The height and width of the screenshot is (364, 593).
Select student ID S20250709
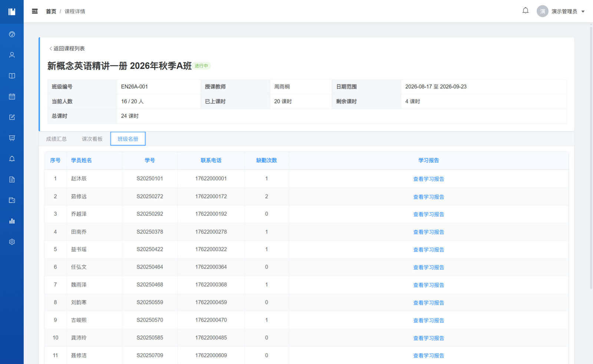(150, 355)
